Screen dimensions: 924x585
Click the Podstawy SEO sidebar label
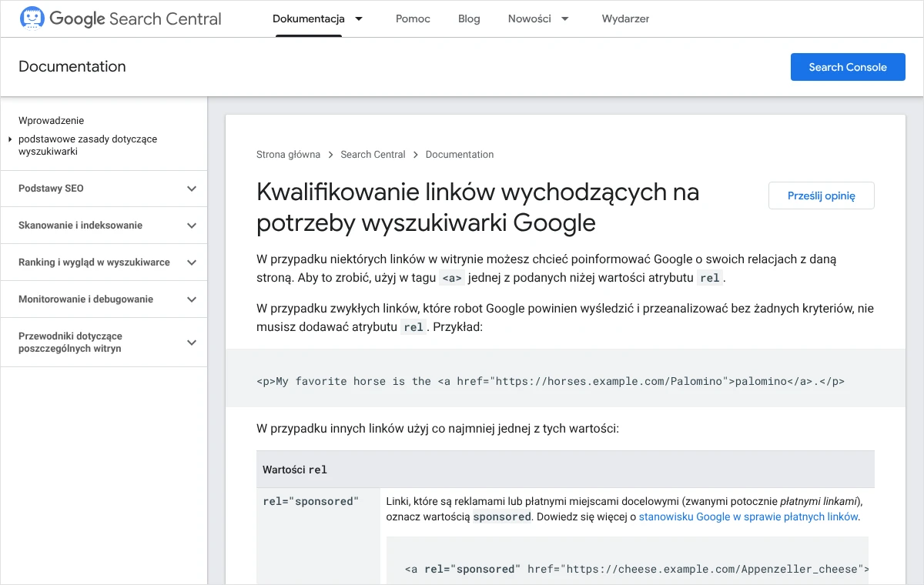click(x=51, y=189)
